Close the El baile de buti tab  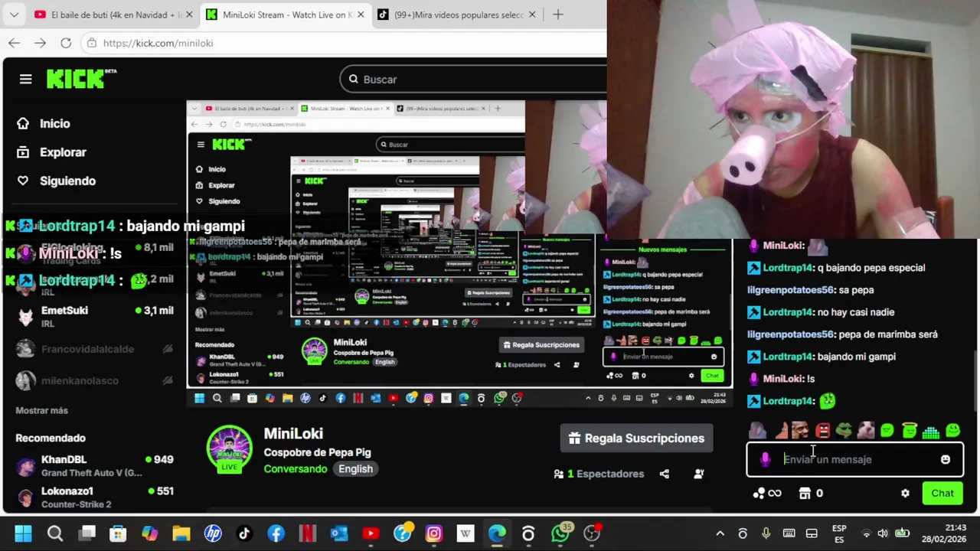click(x=189, y=15)
